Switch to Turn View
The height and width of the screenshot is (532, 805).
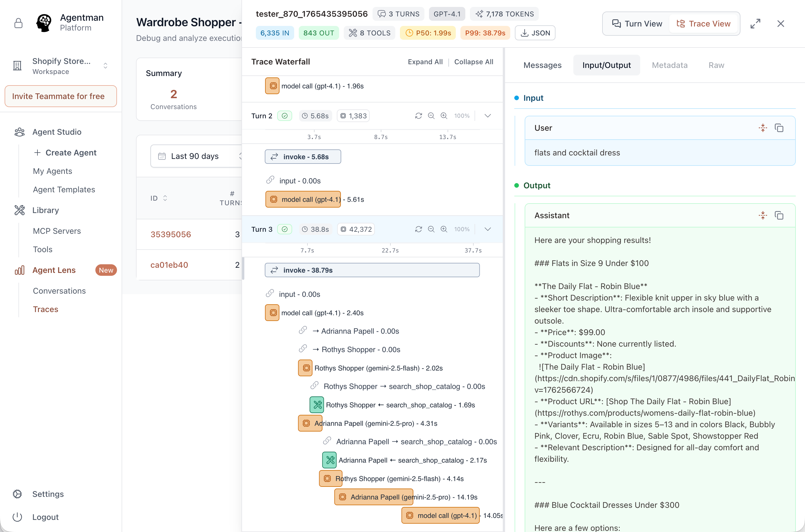point(637,24)
